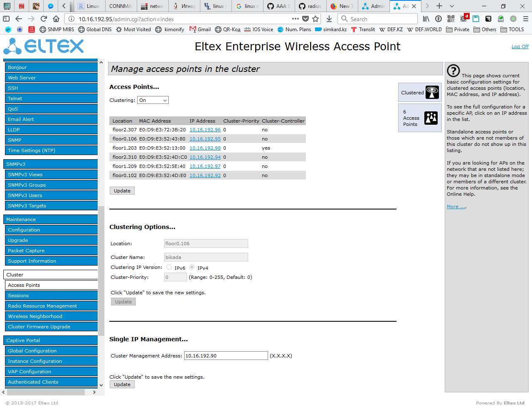Click the QR code extension icon

click(451, 19)
